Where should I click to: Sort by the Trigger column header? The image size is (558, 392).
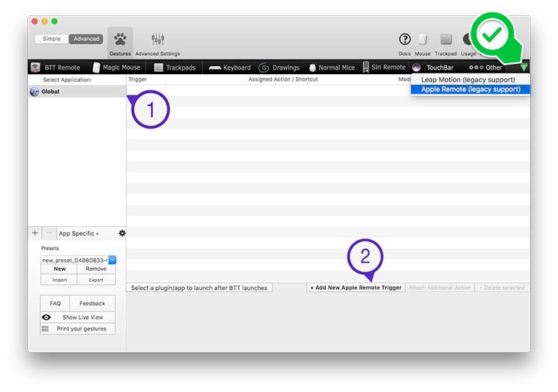(137, 79)
